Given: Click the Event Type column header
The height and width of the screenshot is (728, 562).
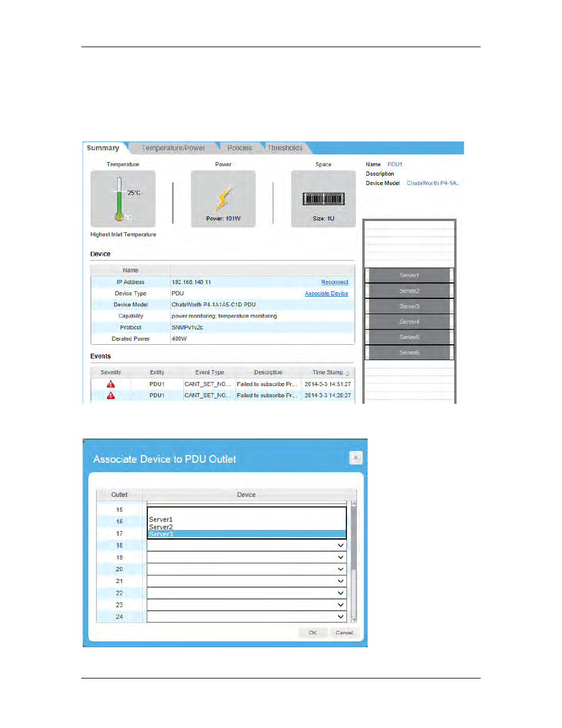Looking at the screenshot, I should [210, 373].
